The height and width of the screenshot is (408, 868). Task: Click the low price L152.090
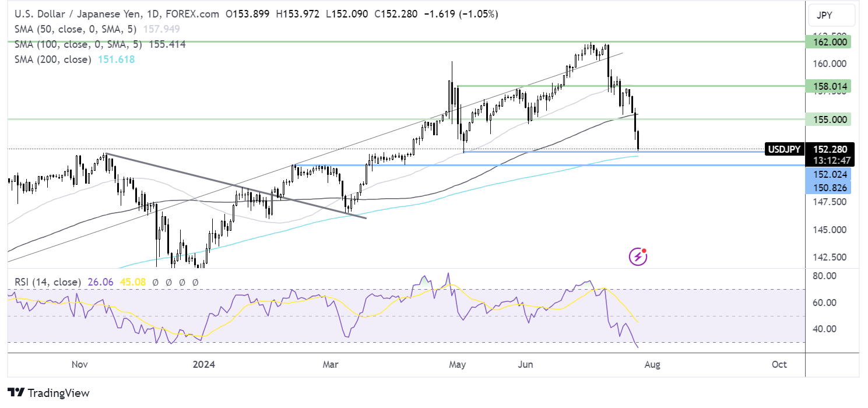[346, 13]
